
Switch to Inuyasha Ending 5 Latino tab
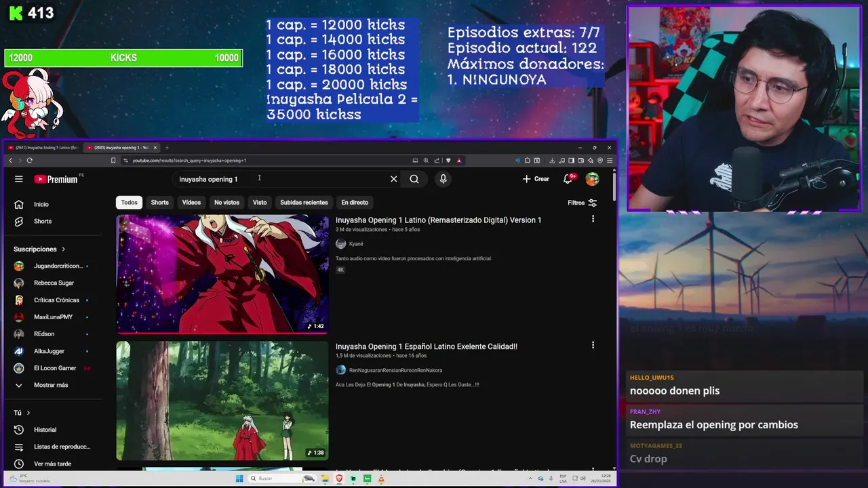click(x=43, y=147)
